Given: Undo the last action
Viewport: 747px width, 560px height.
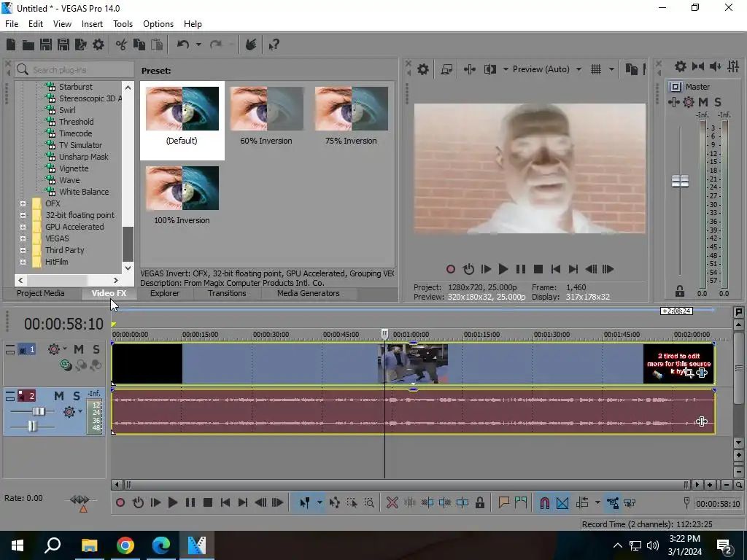Looking at the screenshot, I should tap(183, 44).
